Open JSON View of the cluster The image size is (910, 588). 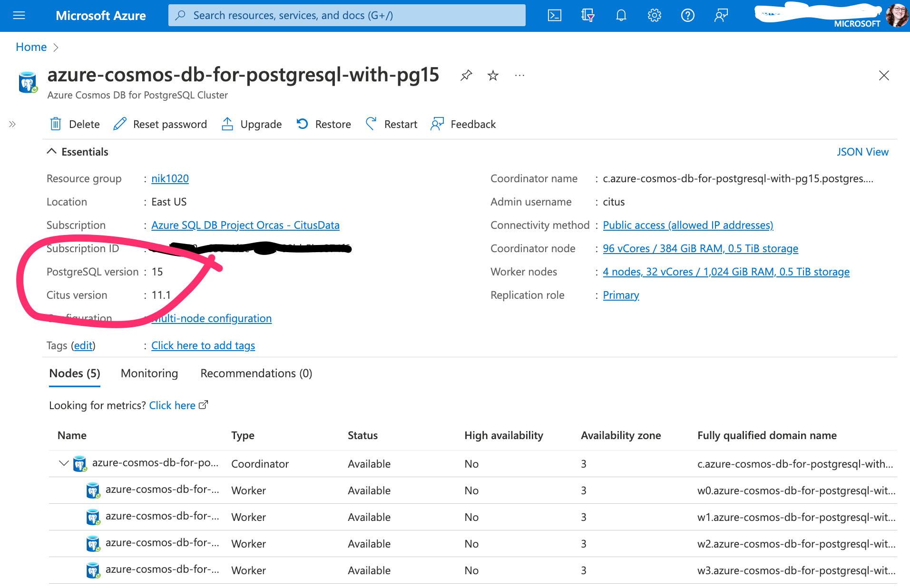pyautogui.click(x=862, y=151)
